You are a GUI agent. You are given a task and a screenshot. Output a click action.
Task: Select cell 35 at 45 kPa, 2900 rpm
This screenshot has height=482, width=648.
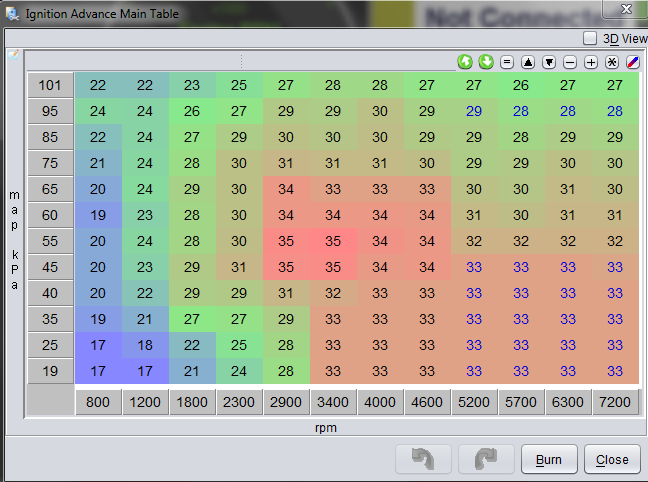286,267
